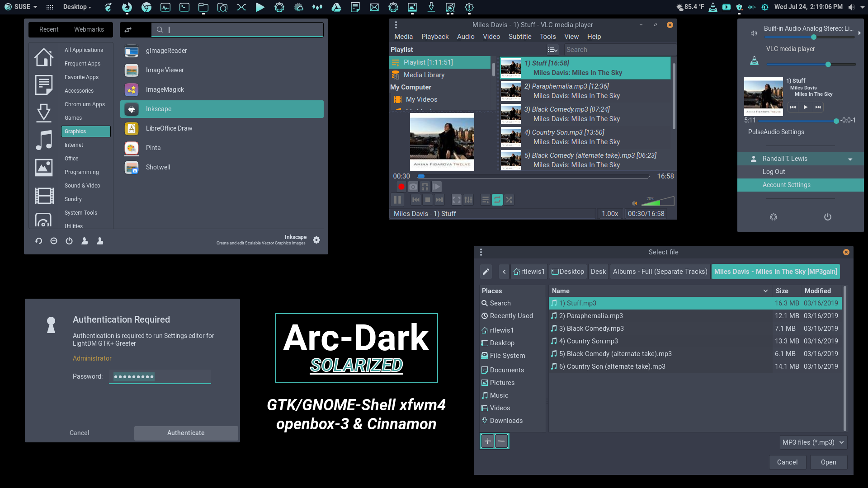868x488 pixels.
Task: Click the Name column sort arrow
Action: pos(765,291)
